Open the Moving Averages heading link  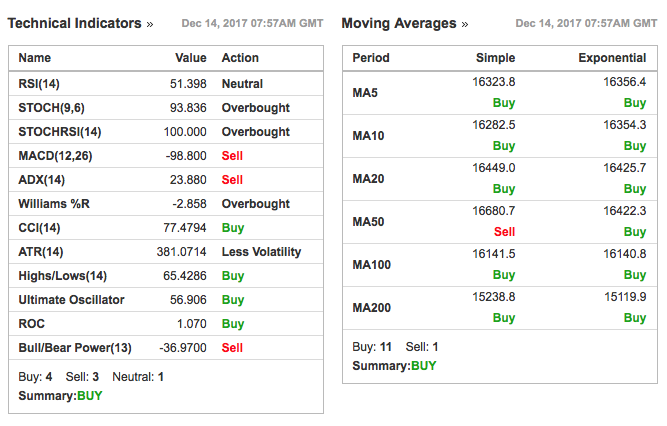398,23
